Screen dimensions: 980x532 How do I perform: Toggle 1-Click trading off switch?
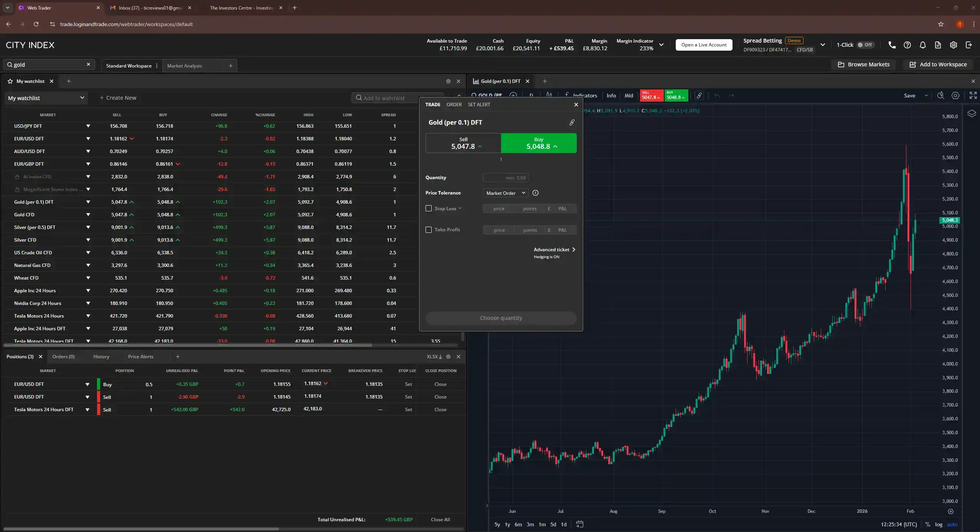(865, 44)
